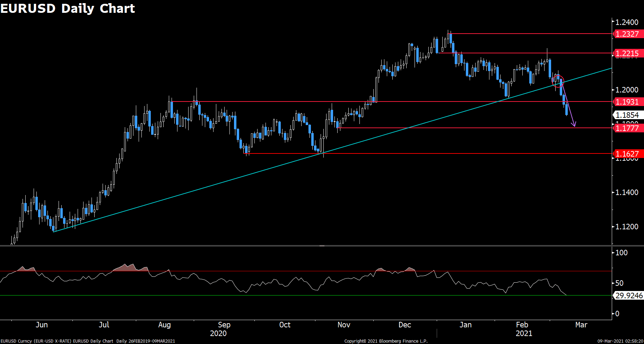Click the 1.1777 support price label
Image resolution: width=644 pixels, height=344 pixels.
[x=628, y=128]
